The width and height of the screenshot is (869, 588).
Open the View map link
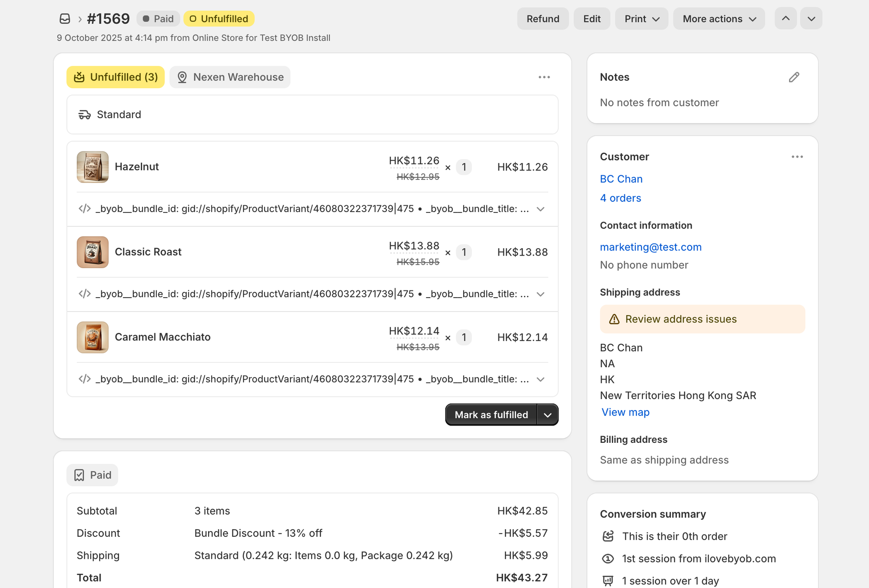tap(625, 412)
